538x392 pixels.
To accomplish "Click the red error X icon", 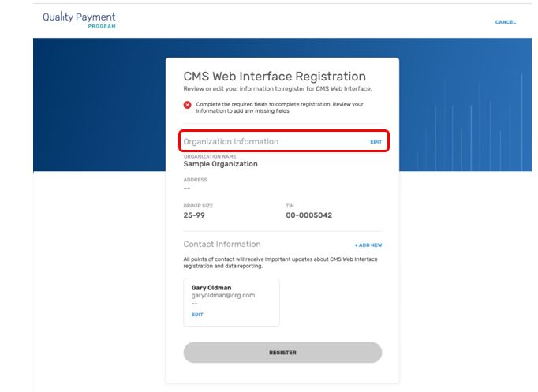I will [x=188, y=104].
